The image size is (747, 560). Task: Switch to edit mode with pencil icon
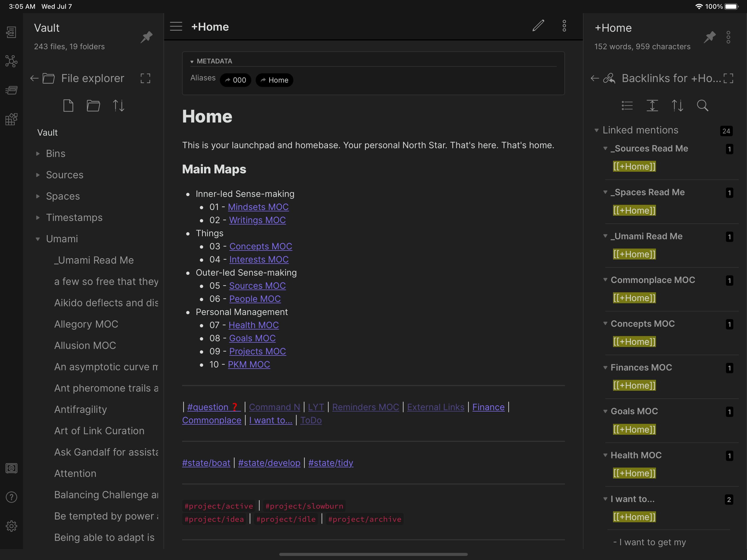(538, 26)
